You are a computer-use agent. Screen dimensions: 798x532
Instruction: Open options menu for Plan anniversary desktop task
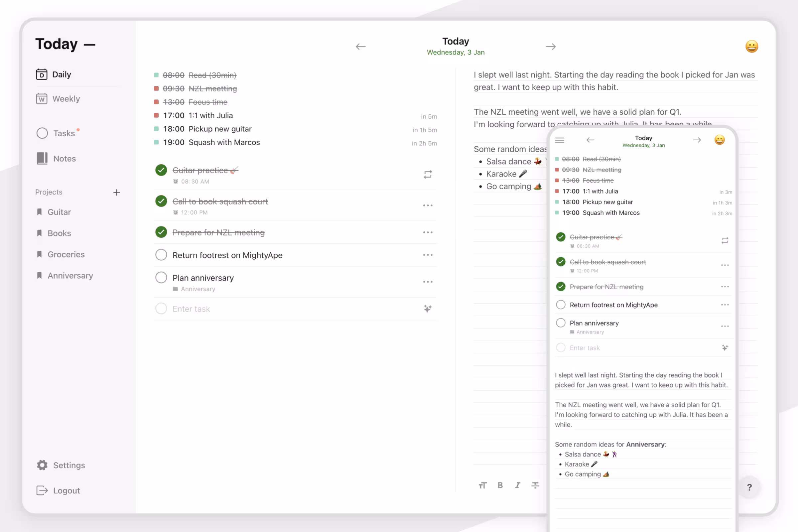click(428, 282)
